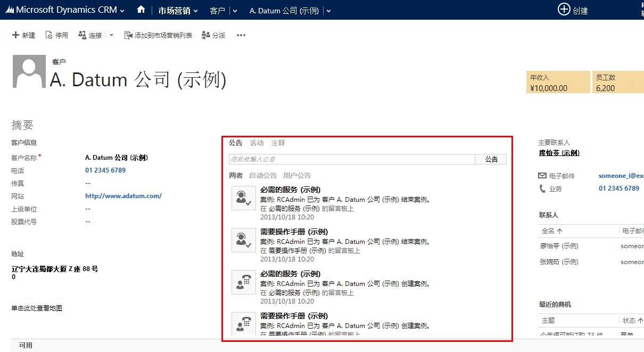Click the address 辽宁大连蜀都大厦 Z 座 88 号
The height and width of the screenshot is (352, 644).
click(x=55, y=269)
